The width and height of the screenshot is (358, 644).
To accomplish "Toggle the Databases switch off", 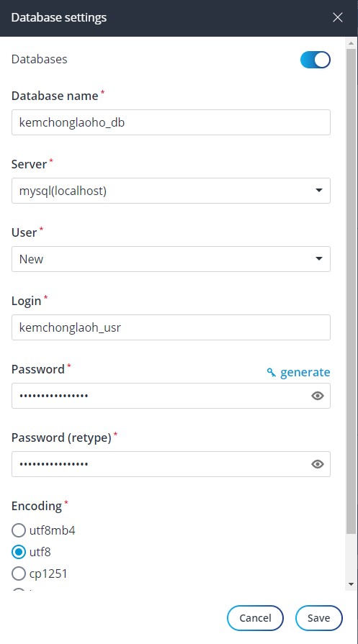I will pyautogui.click(x=316, y=60).
